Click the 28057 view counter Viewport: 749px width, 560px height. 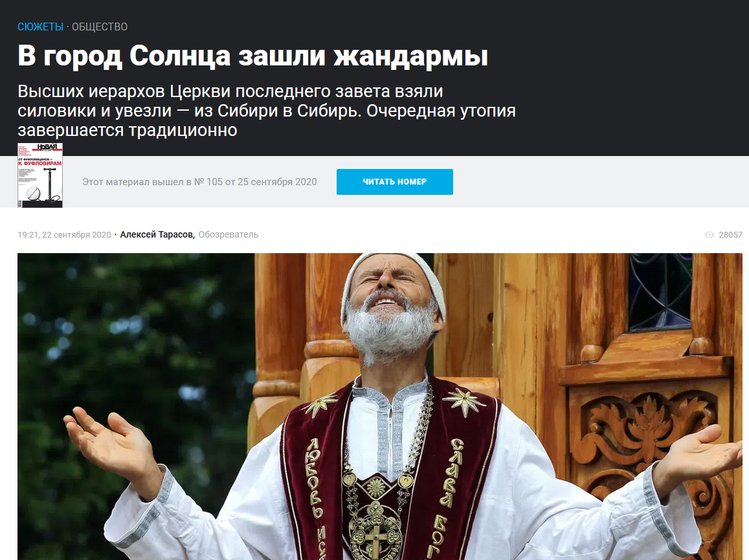(x=730, y=234)
